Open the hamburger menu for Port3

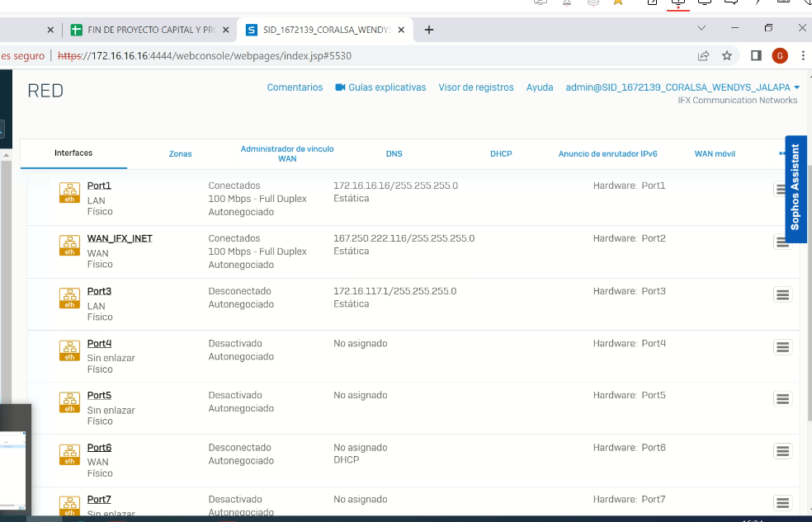tap(782, 295)
